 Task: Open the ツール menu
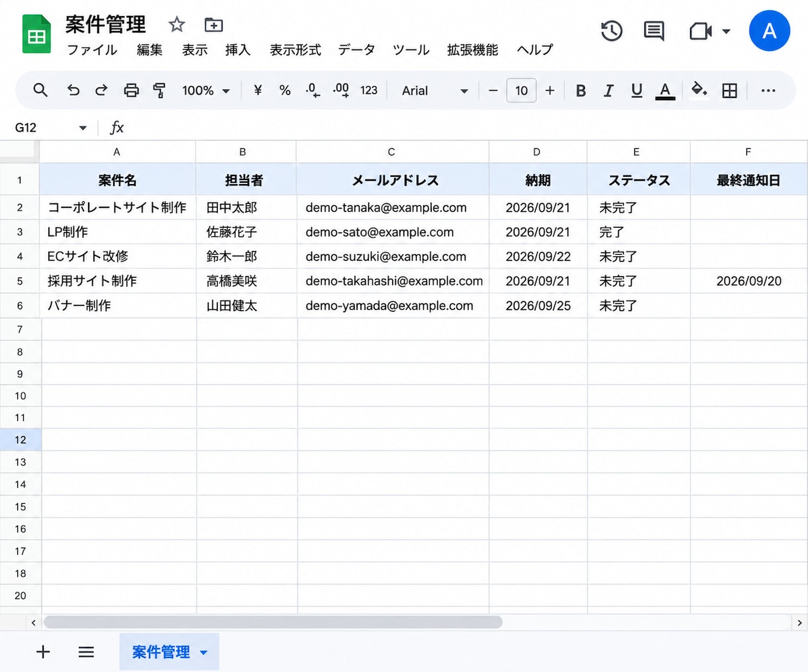[x=411, y=50]
